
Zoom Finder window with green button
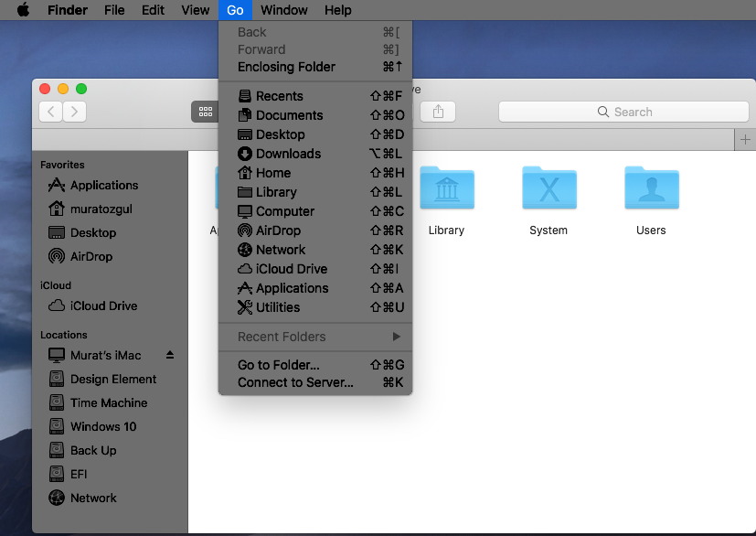[81, 89]
